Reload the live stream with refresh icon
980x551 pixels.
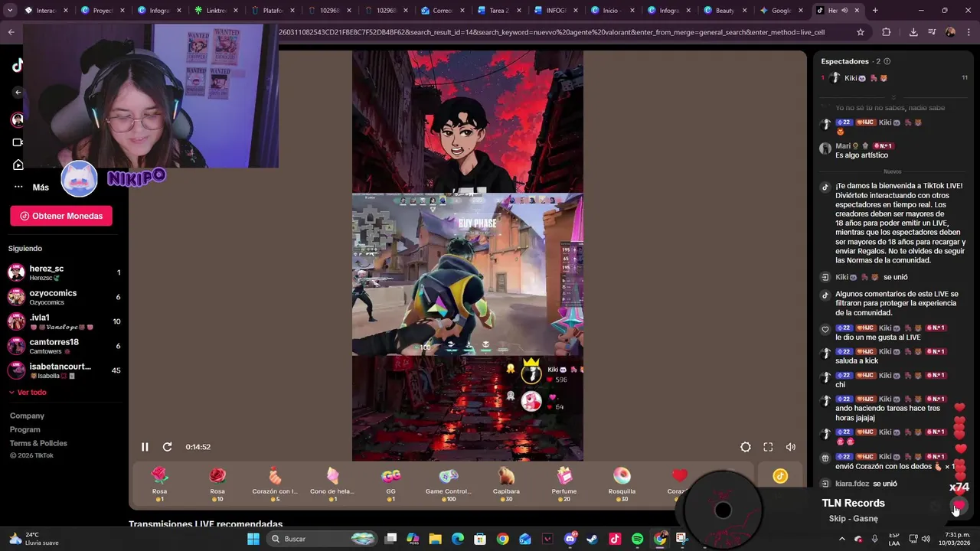[167, 447]
